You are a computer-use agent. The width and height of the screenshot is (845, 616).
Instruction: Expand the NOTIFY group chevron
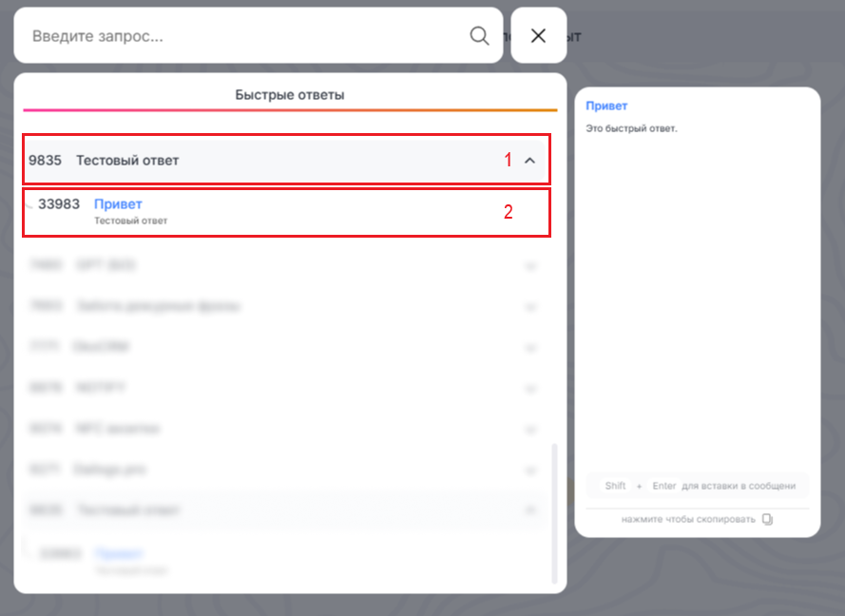click(x=530, y=389)
